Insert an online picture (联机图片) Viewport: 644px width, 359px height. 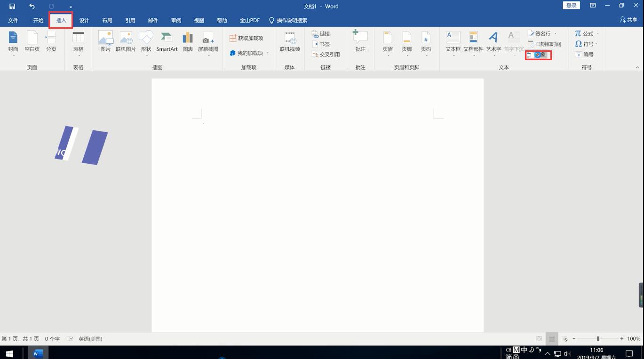tap(126, 41)
